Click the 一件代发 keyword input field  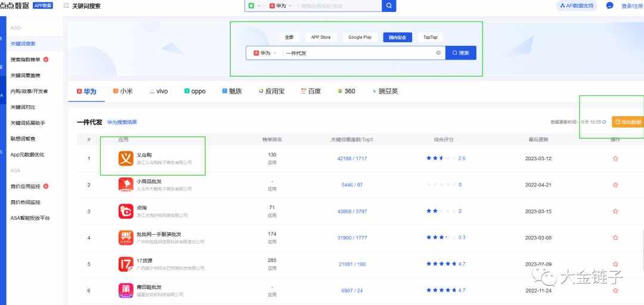360,53
